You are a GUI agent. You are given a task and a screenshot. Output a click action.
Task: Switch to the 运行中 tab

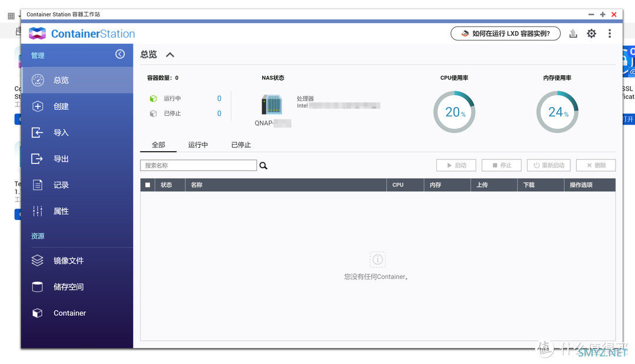(x=198, y=145)
